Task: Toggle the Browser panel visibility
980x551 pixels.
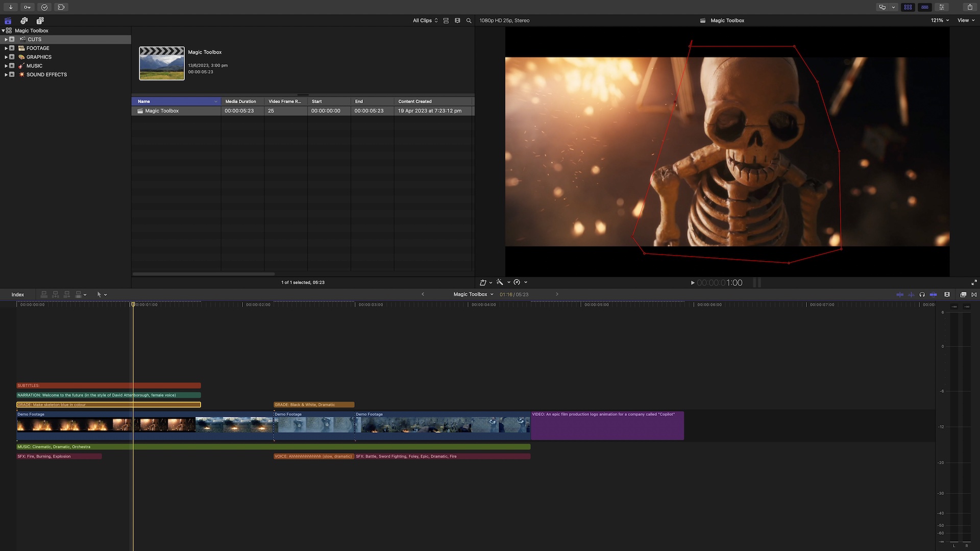Action: [908, 7]
